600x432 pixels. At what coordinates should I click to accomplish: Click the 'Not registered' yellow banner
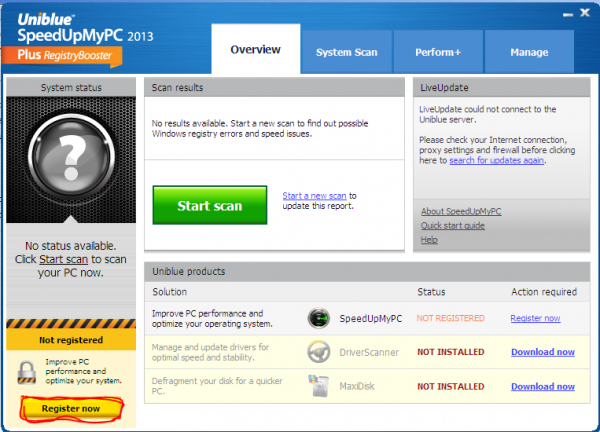[x=71, y=340]
